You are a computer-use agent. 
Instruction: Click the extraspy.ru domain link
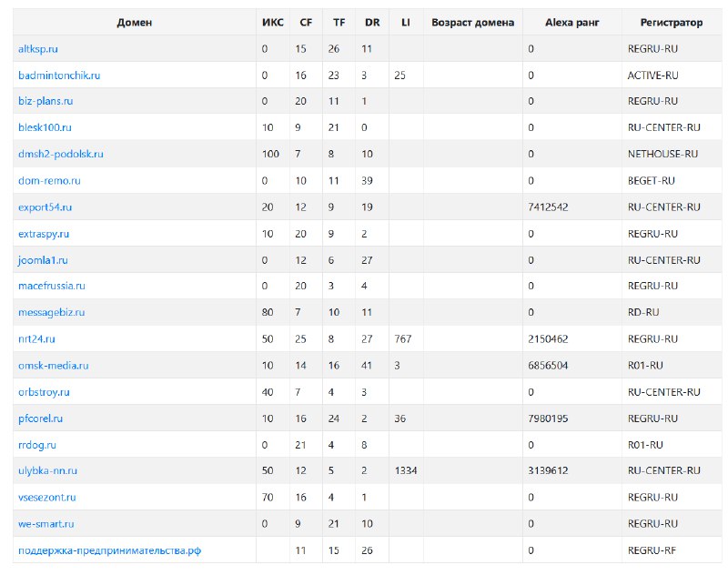tap(44, 234)
